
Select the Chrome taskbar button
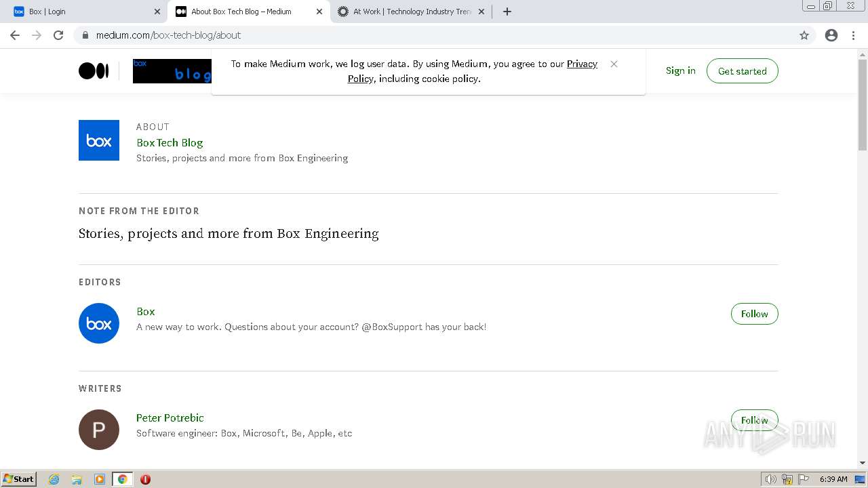tap(123, 479)
